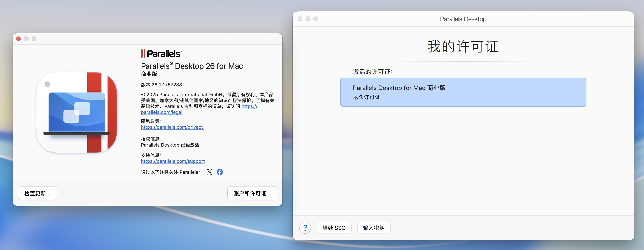Viewport: 644px width, 250px height.
Task: Click 输入密钥 button
Action: tap(374, 228)
